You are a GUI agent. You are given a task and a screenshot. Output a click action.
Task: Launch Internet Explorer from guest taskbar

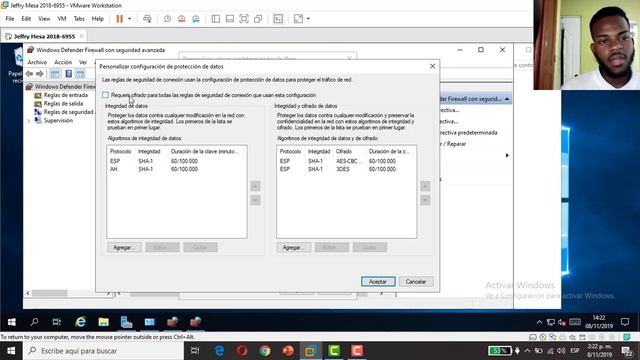click(80, 322)
